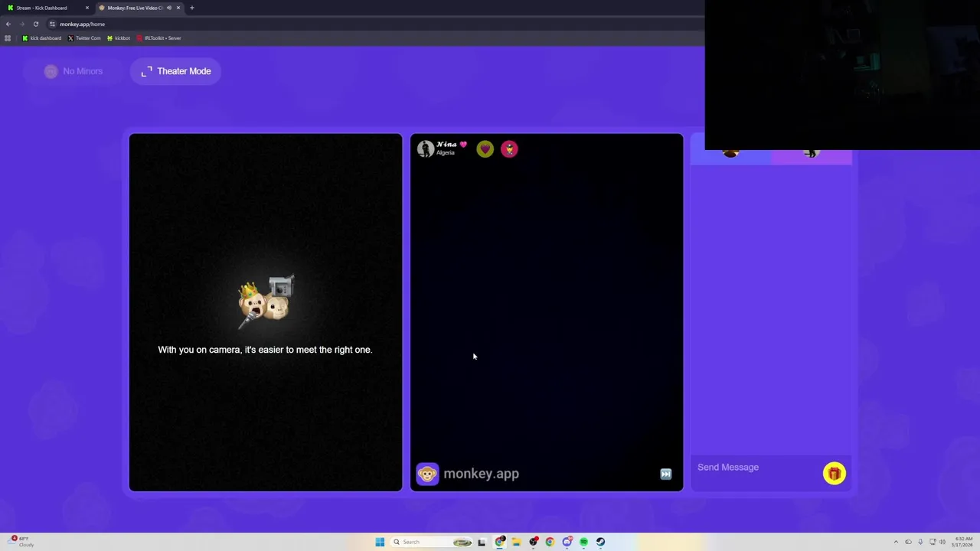This screenshot has height=551, width=980.
Task: Click the taskbar Search box
Action: point(431,542)
